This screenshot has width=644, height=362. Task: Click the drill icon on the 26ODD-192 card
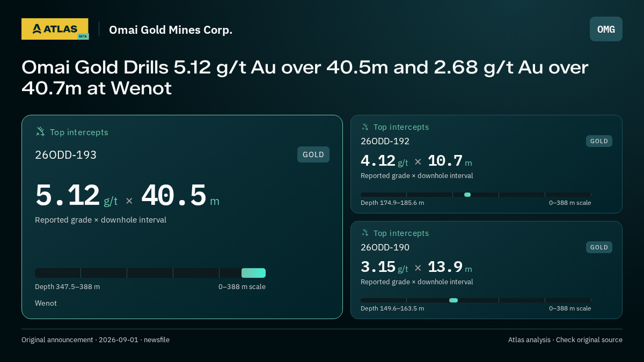[365, 127]
